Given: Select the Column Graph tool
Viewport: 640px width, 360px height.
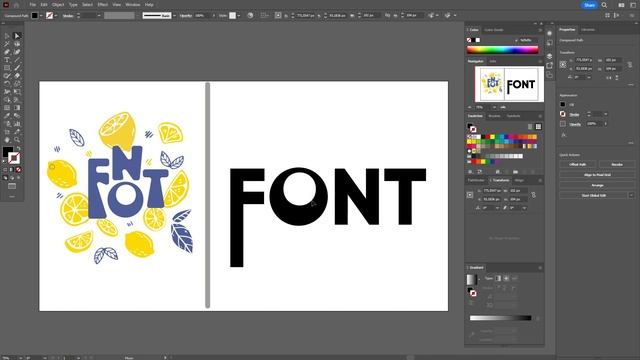Looking at the screenshot, I should point(17,124).
